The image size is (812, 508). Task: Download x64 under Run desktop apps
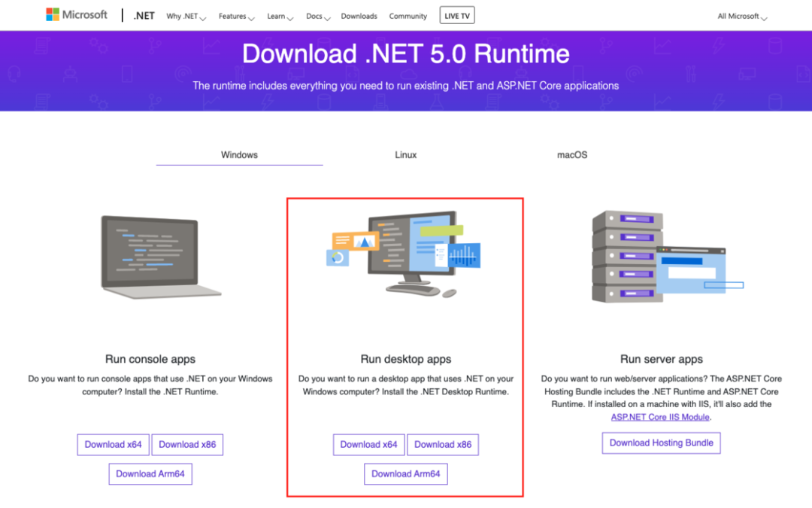pyautogui.click(x=368, y=445)
